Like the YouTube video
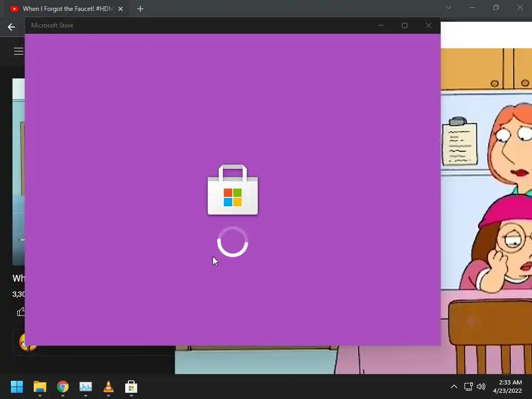The width and height of the screenshot is (532, 399). pyautogui.click(x=21, y=311)
